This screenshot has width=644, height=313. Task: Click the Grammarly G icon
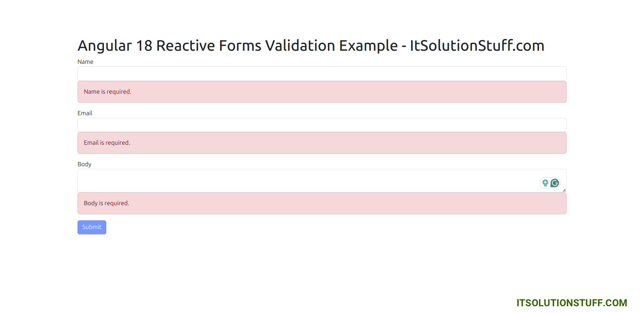pos(555,183)
